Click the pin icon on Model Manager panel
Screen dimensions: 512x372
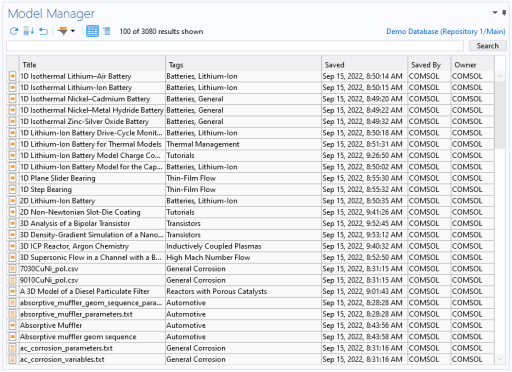504,13
